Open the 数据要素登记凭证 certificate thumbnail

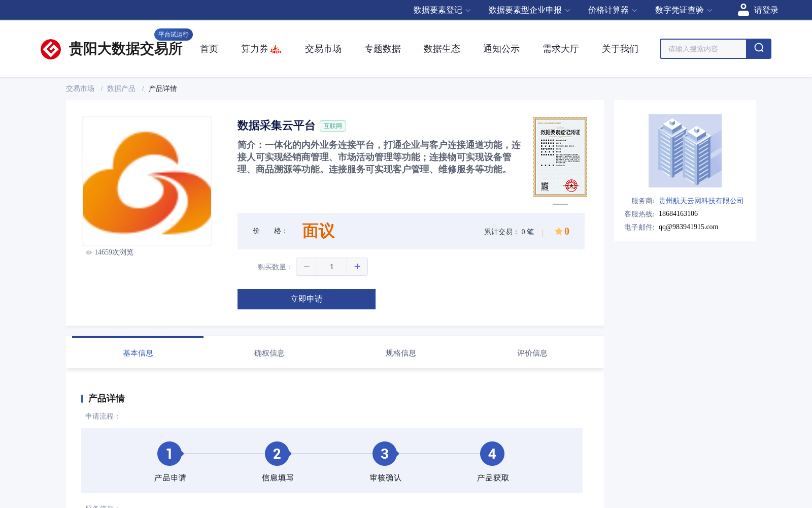[x=560, y=157]
